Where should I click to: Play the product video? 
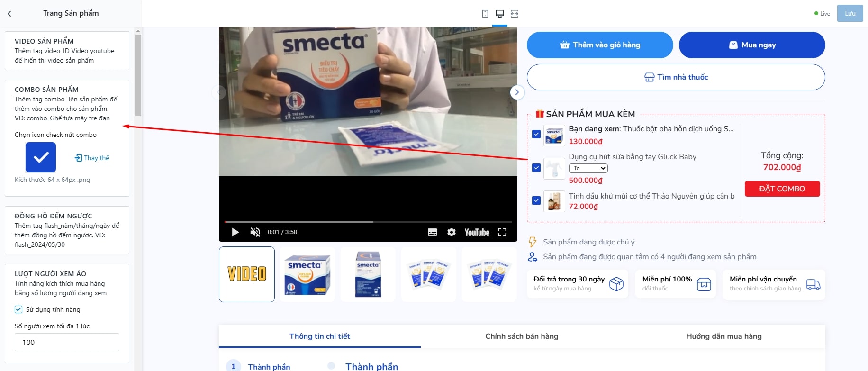[235, 232]
